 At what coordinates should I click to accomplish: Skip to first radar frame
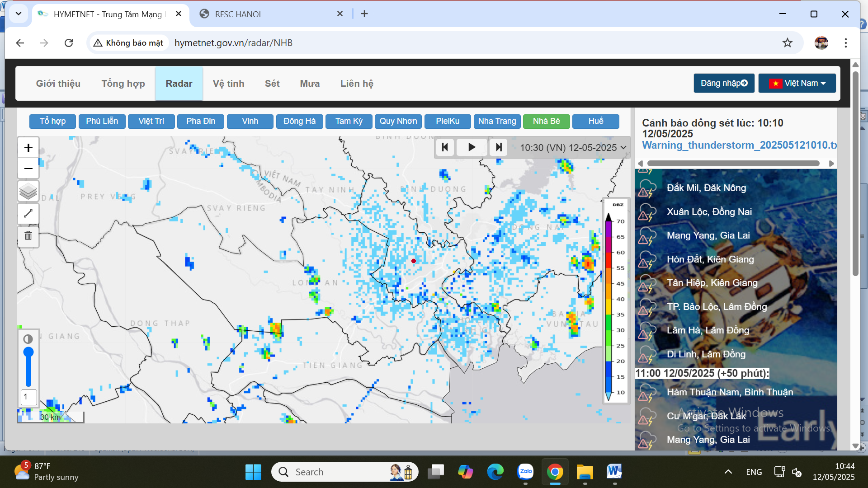[x=445, y=147]
